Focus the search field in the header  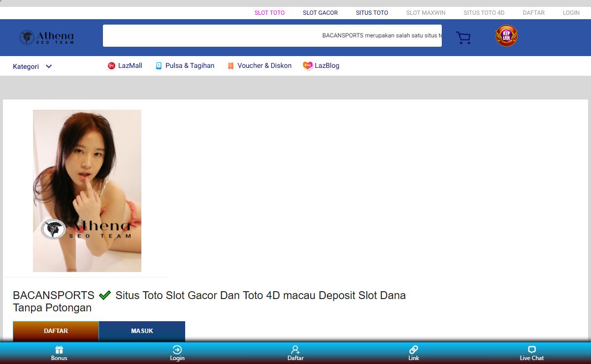[x=272, y=35]
